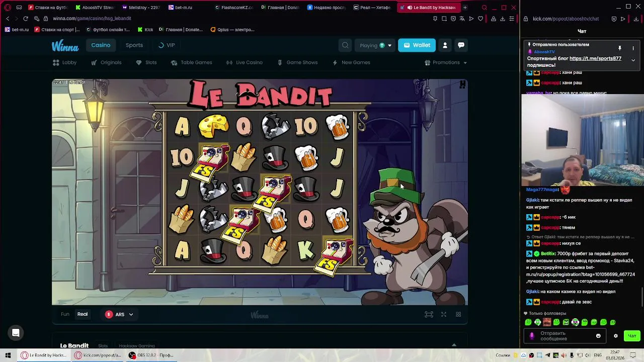Image resolution: width=644 pixels, height=362 pixels.
Task: Insert the face emote from the chat emote row
Action: coord(547,322)
